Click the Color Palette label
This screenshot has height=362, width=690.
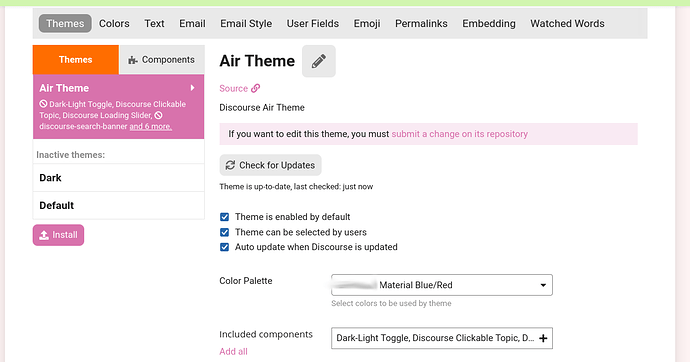click(246, 281)
